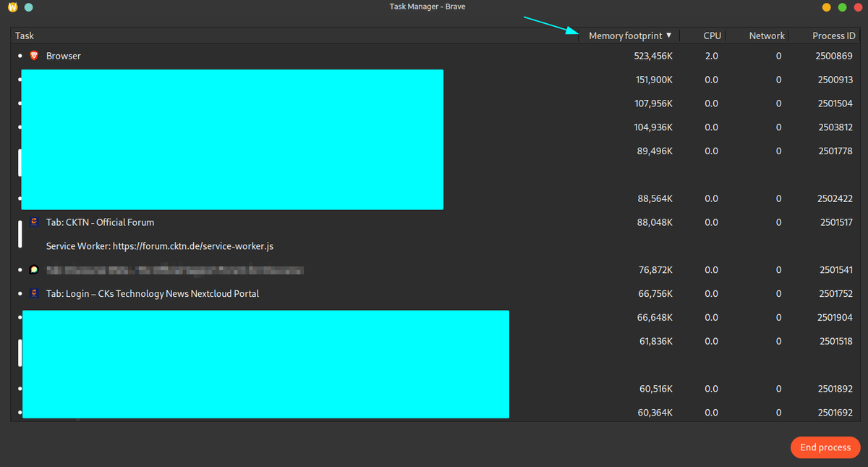Viewport: 868px width, 467px height.
Task: Click memory value 104,936K
Action: pos(654,127)
